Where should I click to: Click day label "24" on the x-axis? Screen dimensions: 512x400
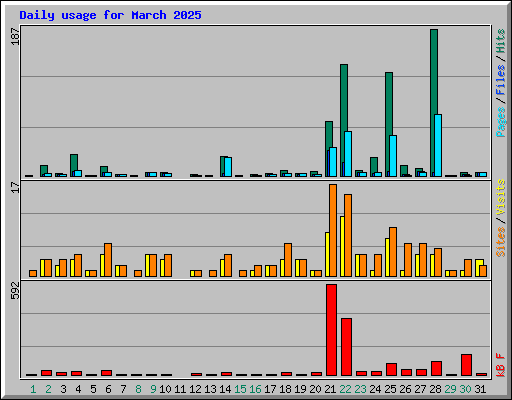tap(375, 389)
